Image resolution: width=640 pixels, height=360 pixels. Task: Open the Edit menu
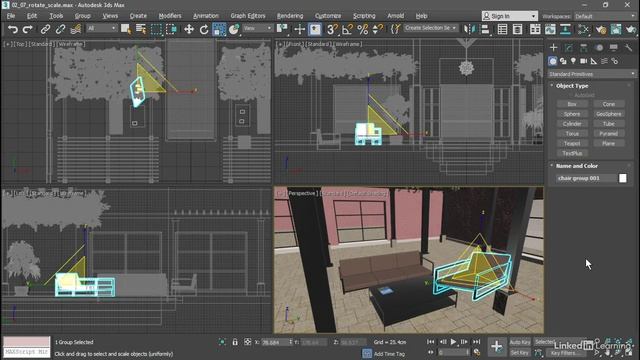(x=32, y=16)
